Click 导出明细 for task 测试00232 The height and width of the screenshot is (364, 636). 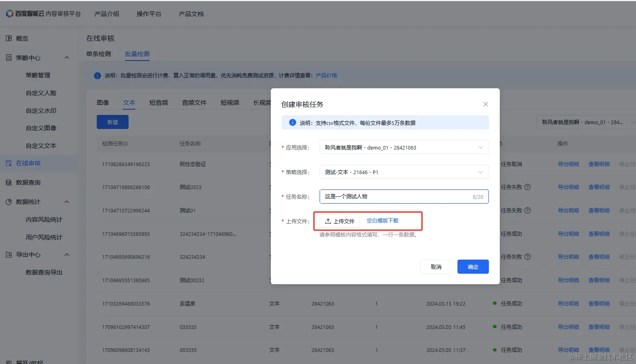[x=568, y=280]
